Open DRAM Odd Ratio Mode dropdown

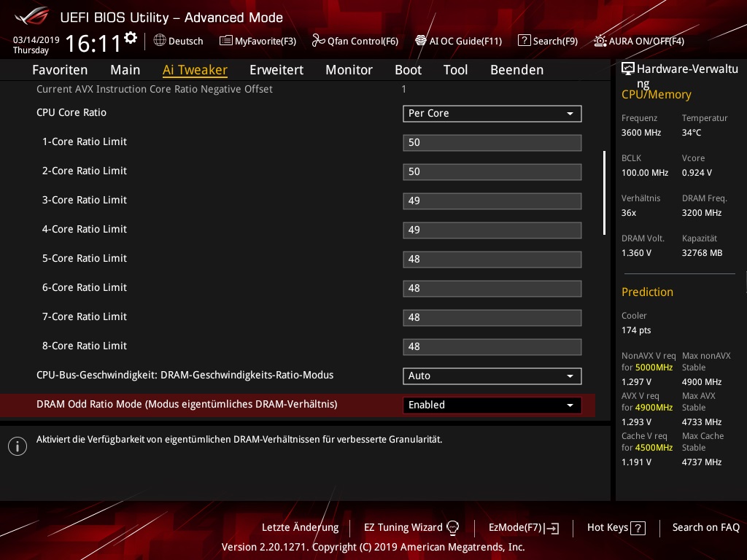coord(492,405)
